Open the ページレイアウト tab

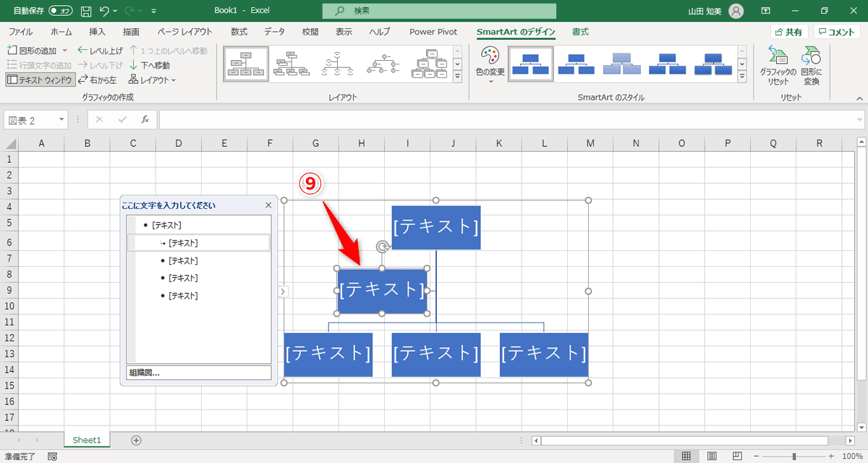point(185,32)
